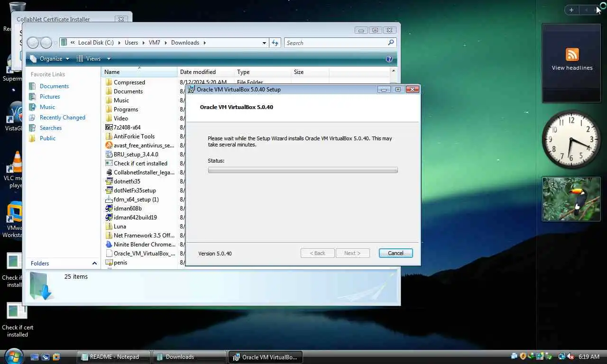Switch to README - Notepad taskbar button
Image resolution: width=607 pixels, height=364 pixels.
(114, 357)
